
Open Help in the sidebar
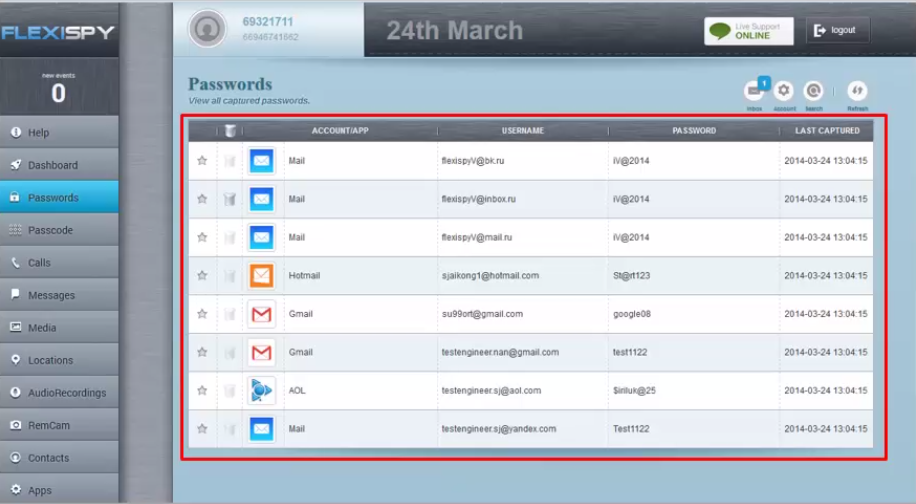click(x=59, y=133)
